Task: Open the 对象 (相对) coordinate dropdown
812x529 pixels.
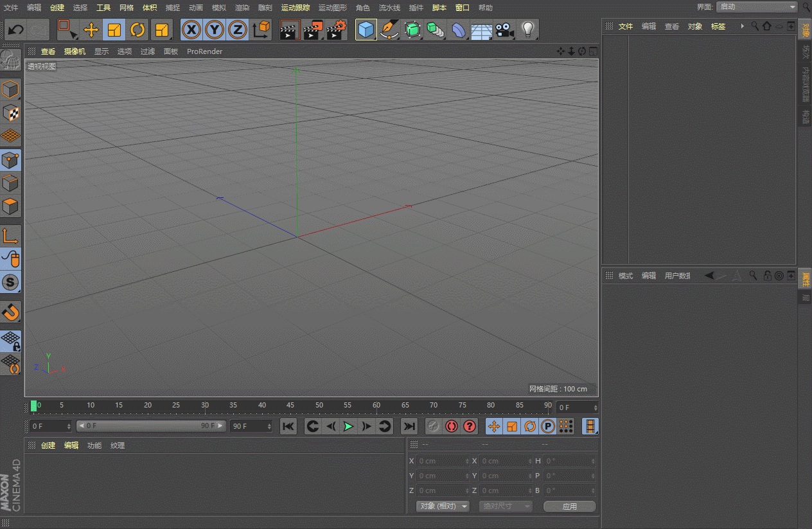Action: tap(443, 506)
